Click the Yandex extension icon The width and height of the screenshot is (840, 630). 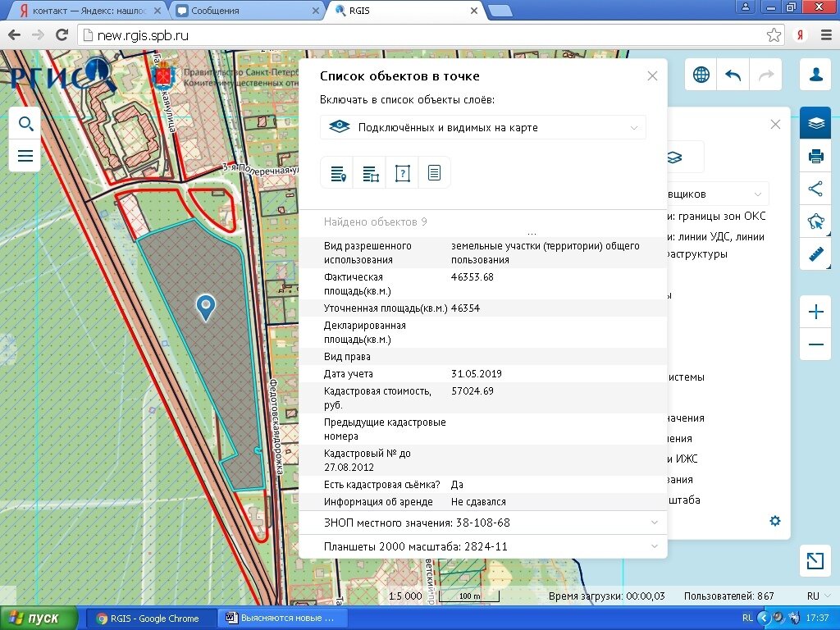point(800,35)
